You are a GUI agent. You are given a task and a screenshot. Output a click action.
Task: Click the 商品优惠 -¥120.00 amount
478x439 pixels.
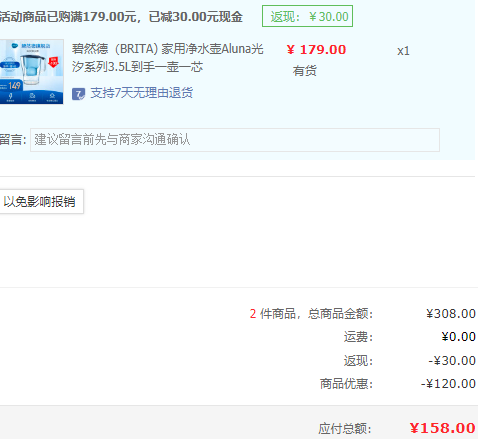coord(448,384)
